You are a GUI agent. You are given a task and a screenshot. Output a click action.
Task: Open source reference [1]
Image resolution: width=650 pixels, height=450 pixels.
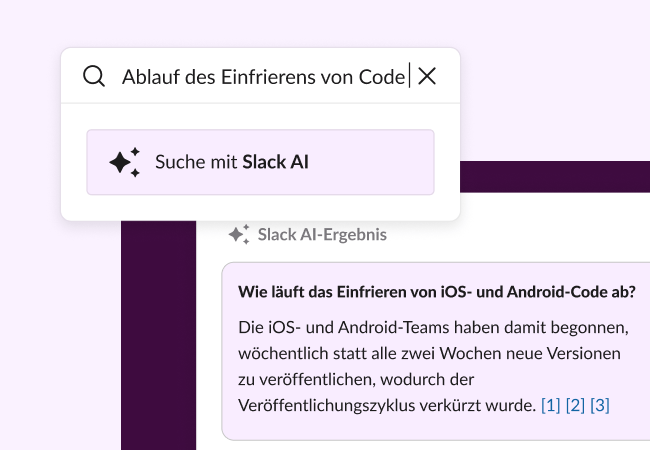point(550,405)
